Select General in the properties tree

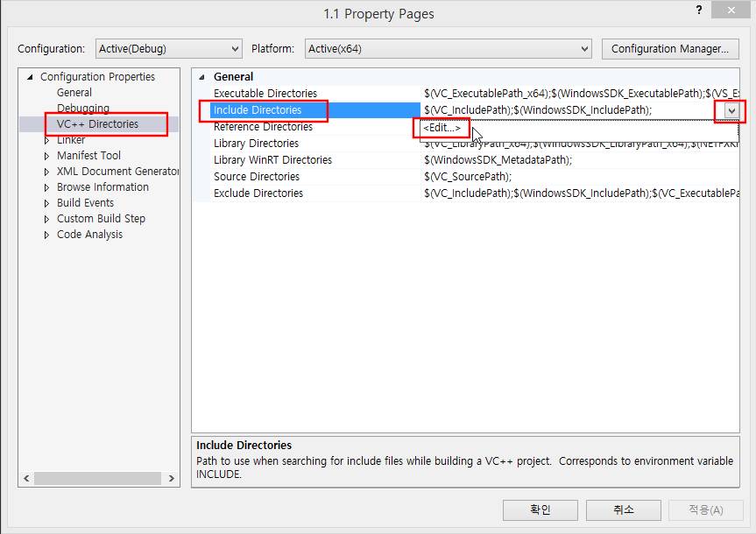click(x=74, y=93)
